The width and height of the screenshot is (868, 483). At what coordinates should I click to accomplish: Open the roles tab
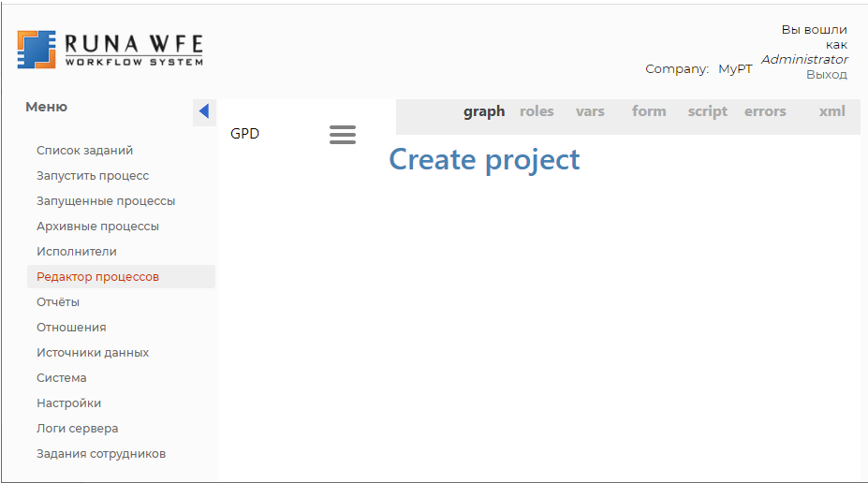(537, 111)
